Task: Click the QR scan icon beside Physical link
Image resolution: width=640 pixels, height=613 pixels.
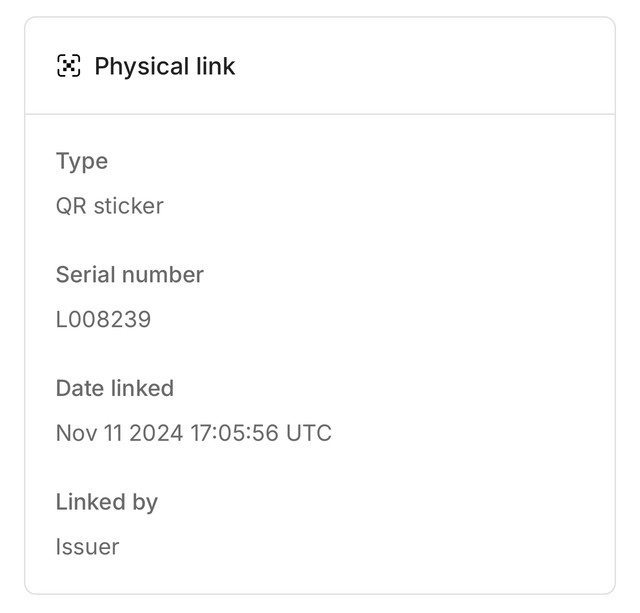Action: coord(69,65)
